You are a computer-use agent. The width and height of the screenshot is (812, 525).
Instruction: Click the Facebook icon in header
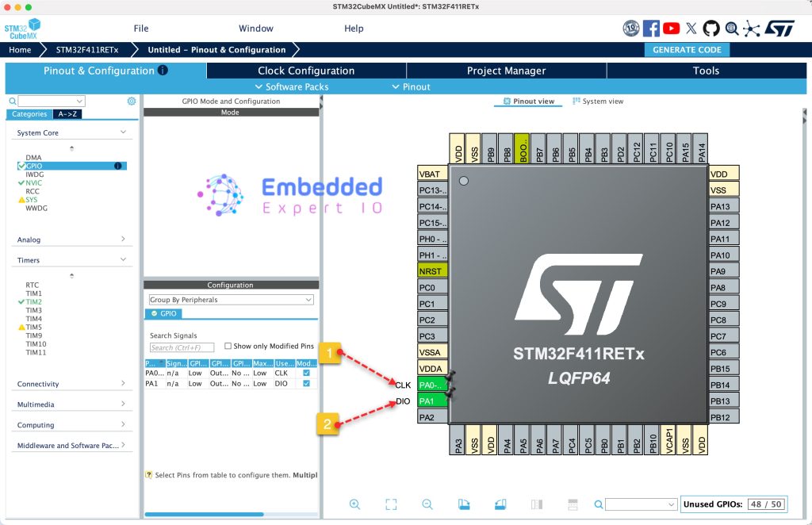pos(651,29)
